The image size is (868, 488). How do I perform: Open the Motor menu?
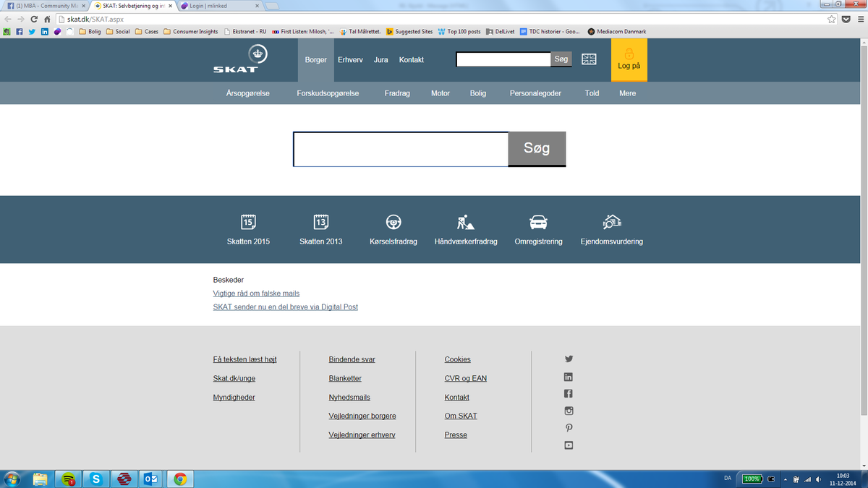[x=441, y=93]
